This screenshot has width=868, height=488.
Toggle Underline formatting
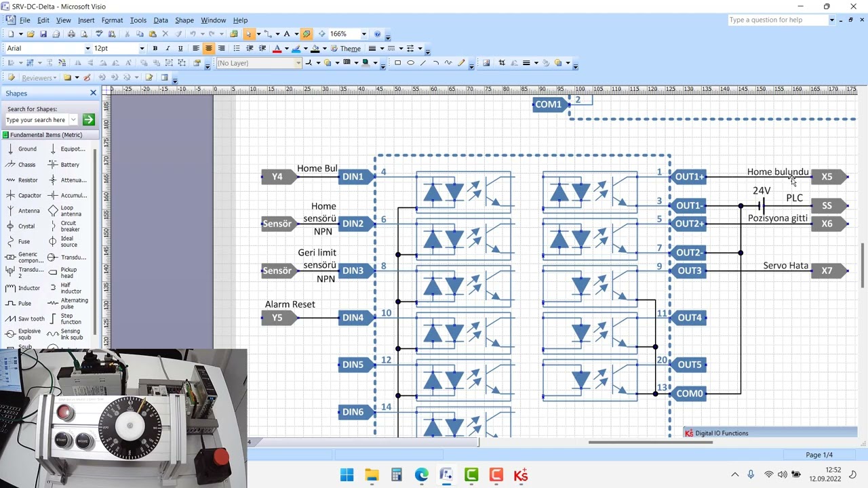[x=180, y=48]
